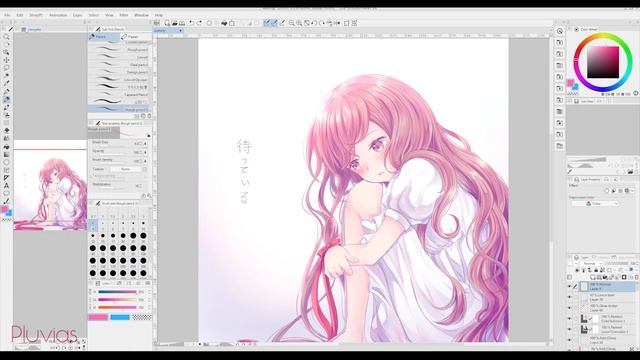The width and height of the screenshot is (640, 360).
Task: Click the Redo arrow icon
Action: tap(199, 23)
